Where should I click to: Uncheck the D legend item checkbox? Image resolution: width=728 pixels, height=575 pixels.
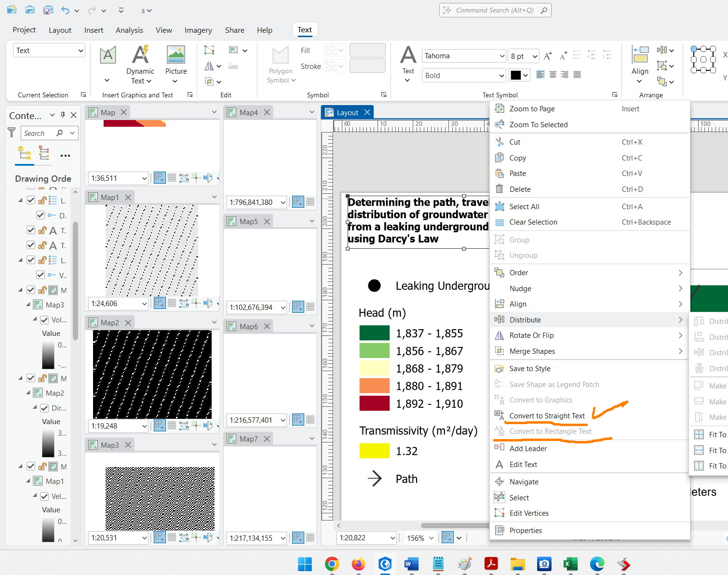[x=40, y=215]
